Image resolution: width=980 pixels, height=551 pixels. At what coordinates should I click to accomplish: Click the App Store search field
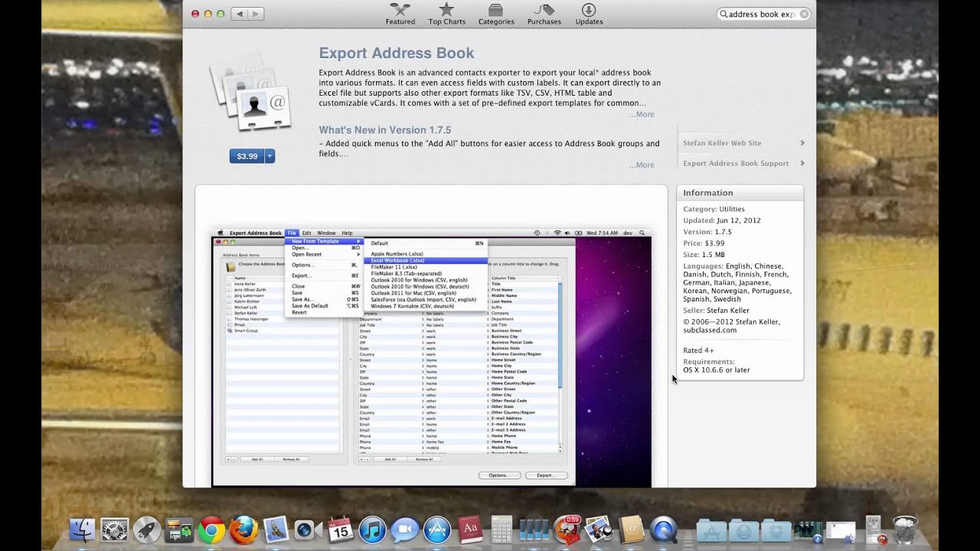point(763,14)
